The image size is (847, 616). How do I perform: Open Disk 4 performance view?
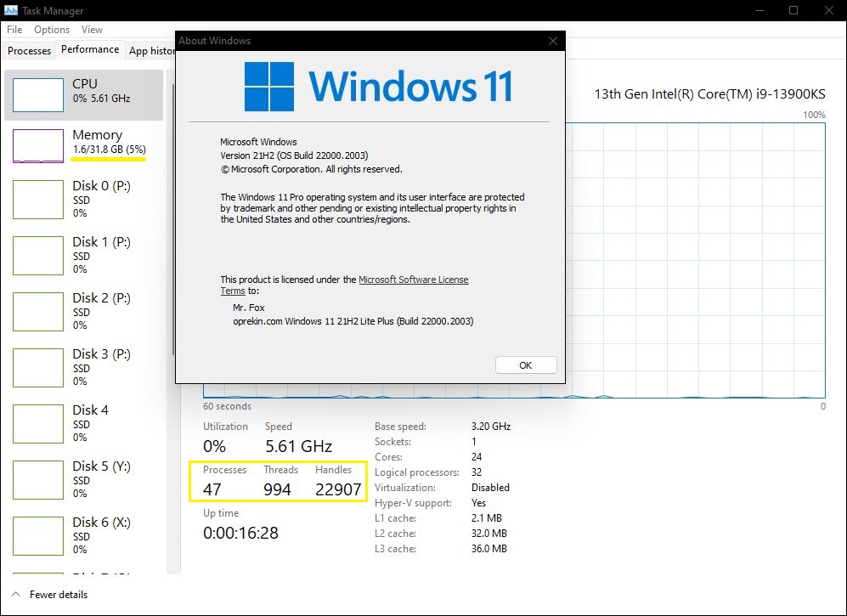pos(84,424)
